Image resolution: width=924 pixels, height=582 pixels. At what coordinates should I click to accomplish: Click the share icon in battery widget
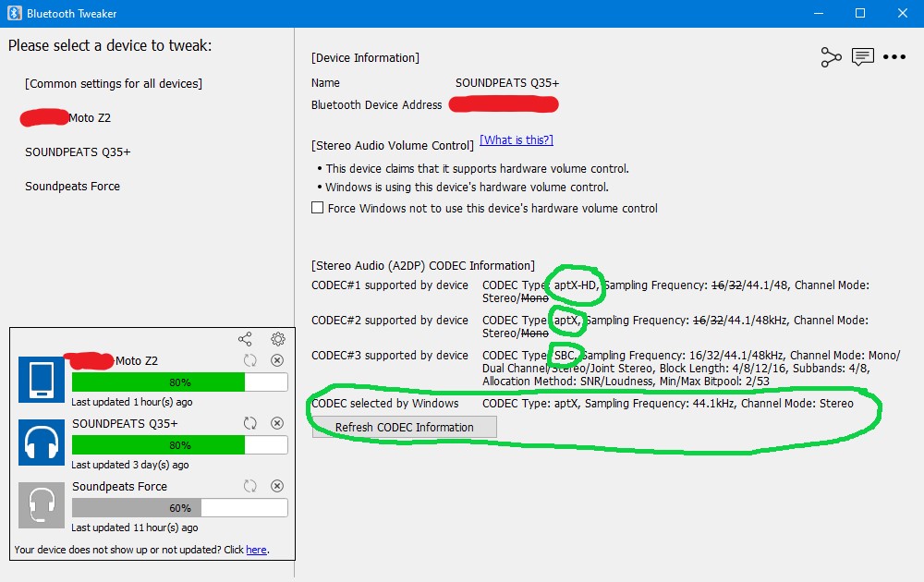pyautogui.click(x=245, y=339)
